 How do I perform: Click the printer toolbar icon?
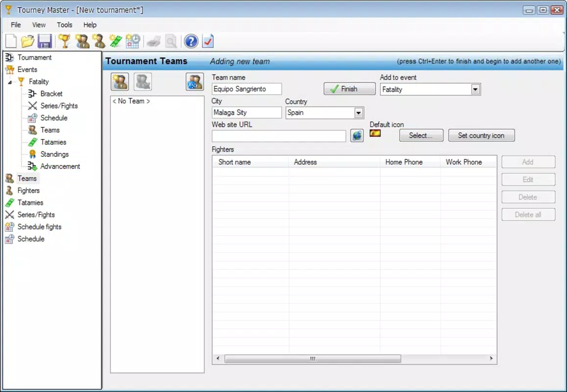tap(154, 42)
